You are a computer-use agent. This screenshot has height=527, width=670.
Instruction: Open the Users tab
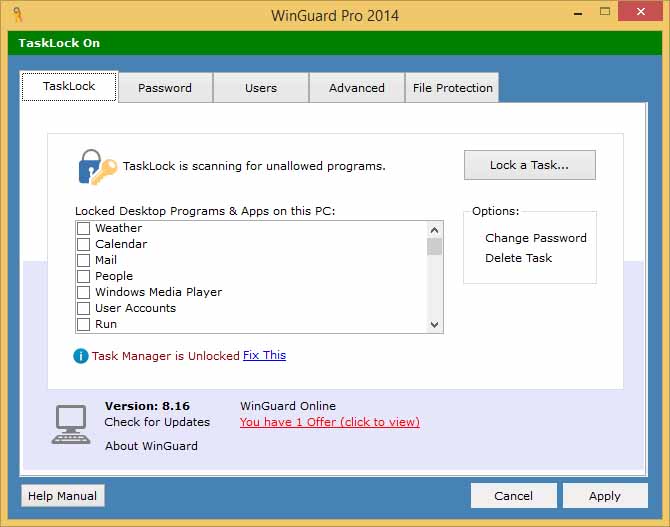coord(261,88)
